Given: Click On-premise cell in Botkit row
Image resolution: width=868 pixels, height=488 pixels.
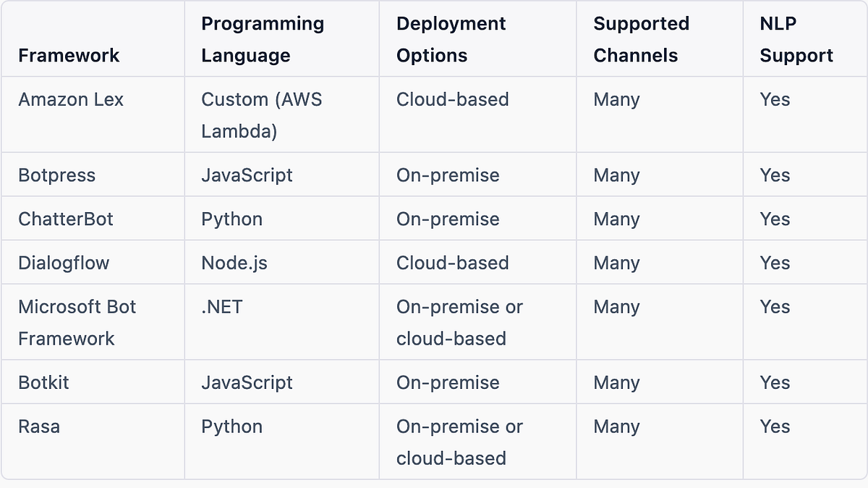Looking at the screenshot, I should coord(448,382).
